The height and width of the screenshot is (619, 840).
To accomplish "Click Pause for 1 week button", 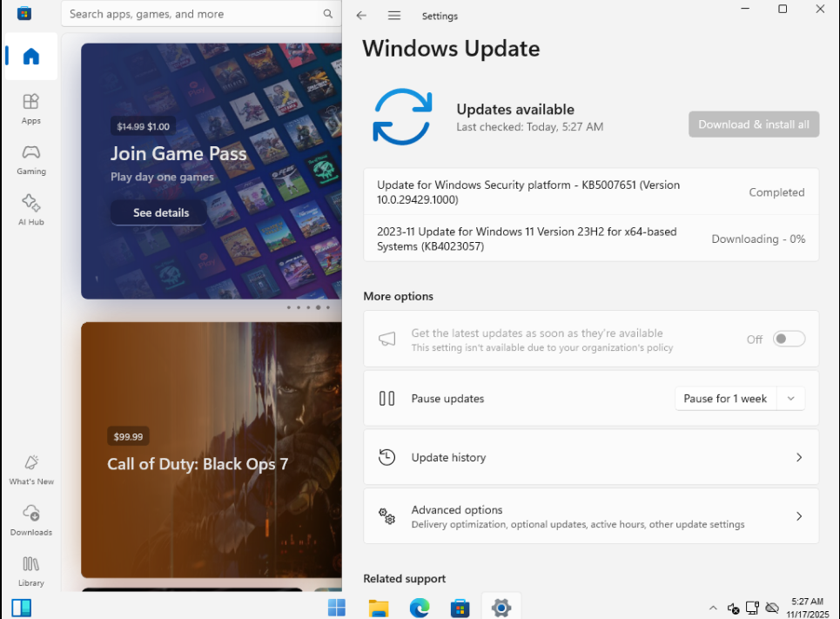I will 725,399.
